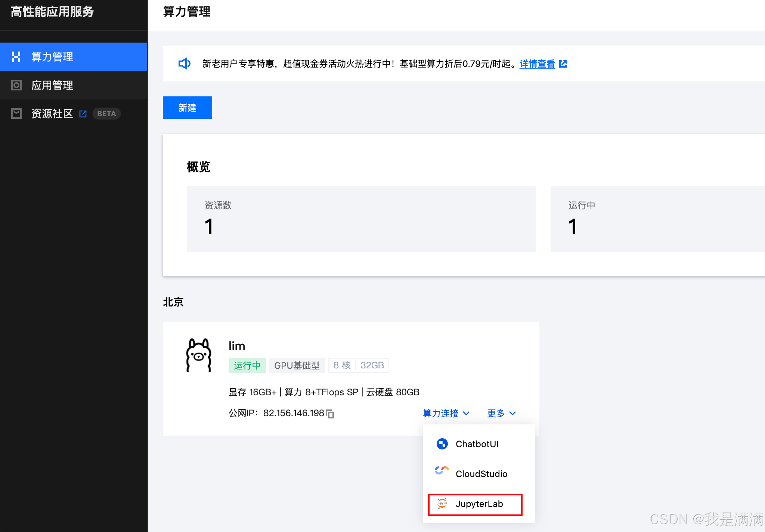Screen dimensions: 765x532
Task: Open ChatbotUI from the list
Action: pos(477,444)
